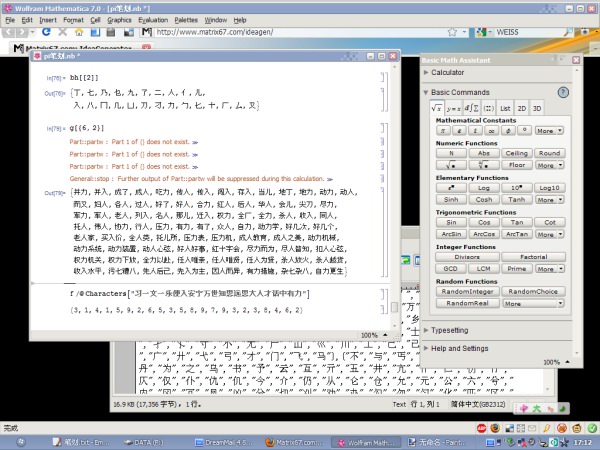600x450 pixels.
Task: Open More dropdown under Numeric Functions
Action: tap(549, 165)
